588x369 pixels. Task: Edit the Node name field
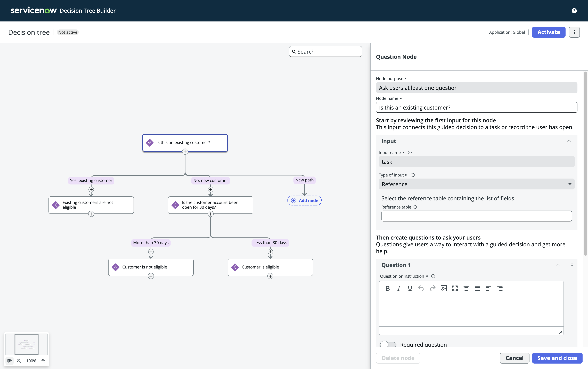click(476, 107)
